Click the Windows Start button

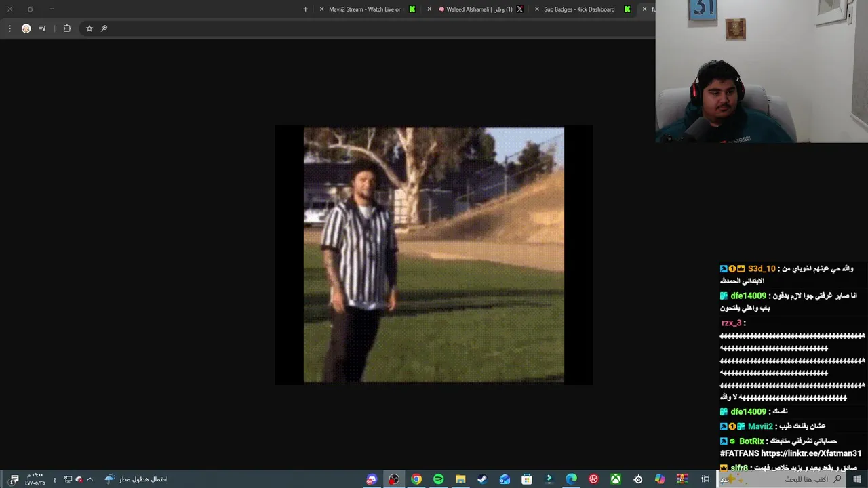click(857, 479)
